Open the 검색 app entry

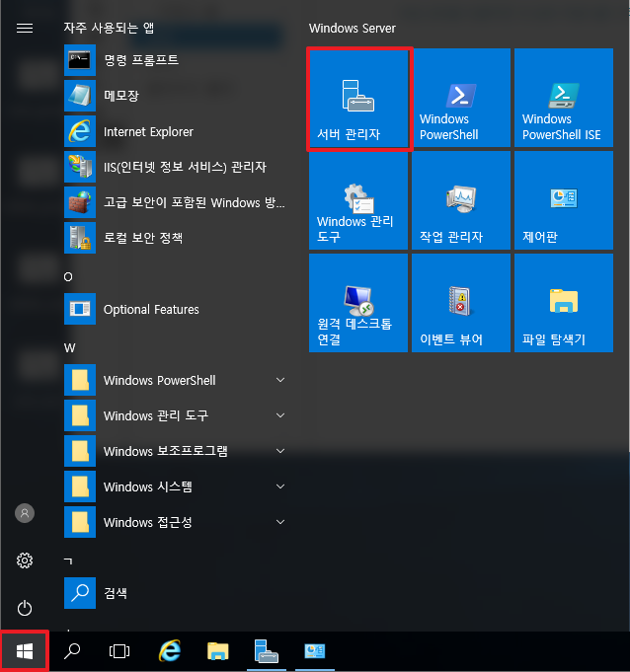(x=175, y=593)
